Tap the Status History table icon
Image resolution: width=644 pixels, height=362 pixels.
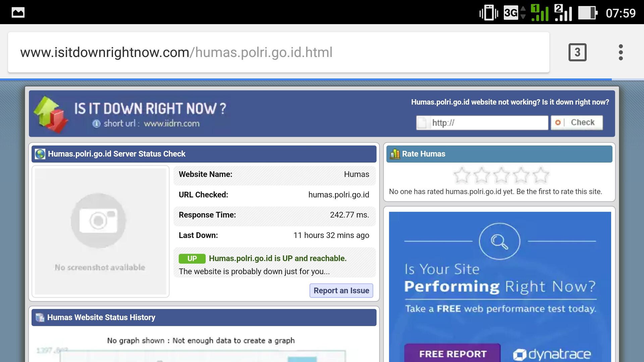(40, 317)
